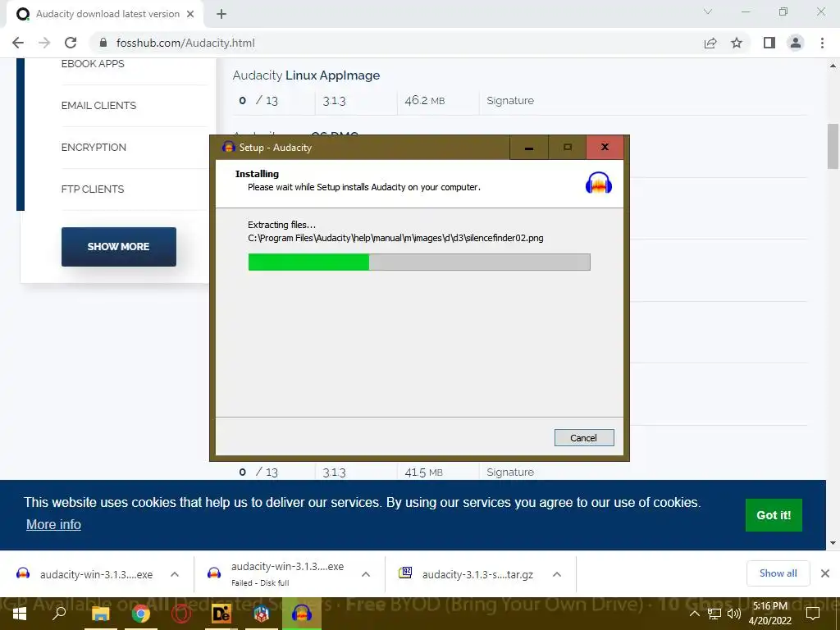
Task: Click the page vertical scrollbar thumb
Action: (x=833, y=146)
